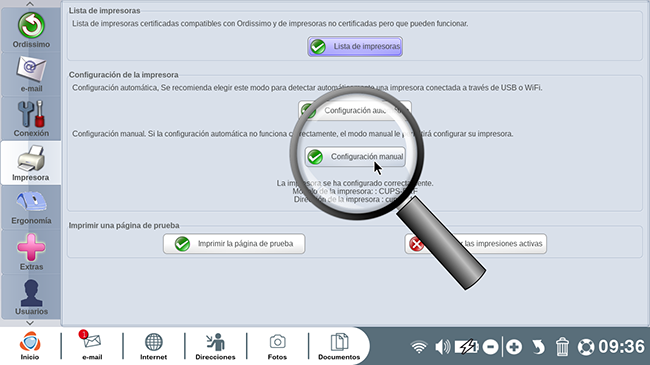
Task: Click Imprimir la página de prueba
Action: coord(234,243)
